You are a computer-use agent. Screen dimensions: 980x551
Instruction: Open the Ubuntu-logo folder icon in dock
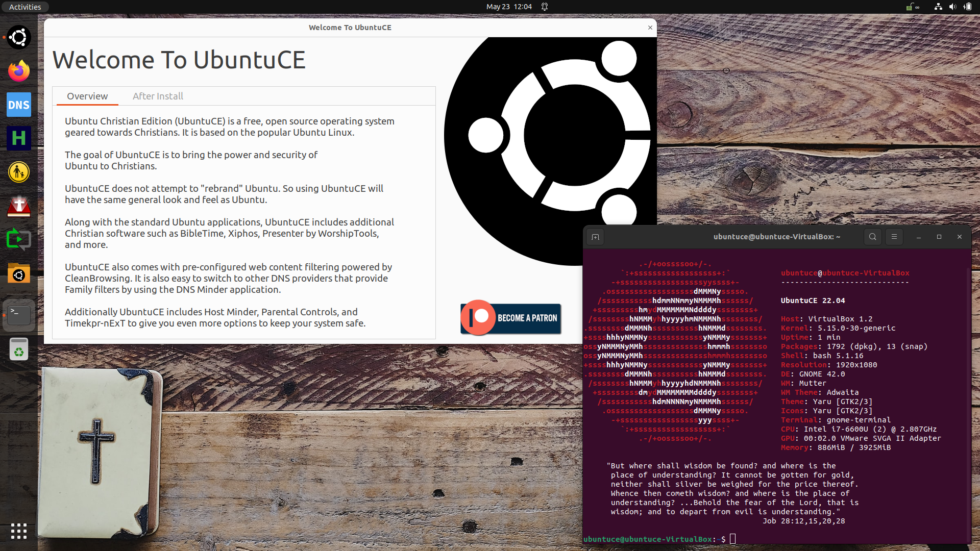19,274
